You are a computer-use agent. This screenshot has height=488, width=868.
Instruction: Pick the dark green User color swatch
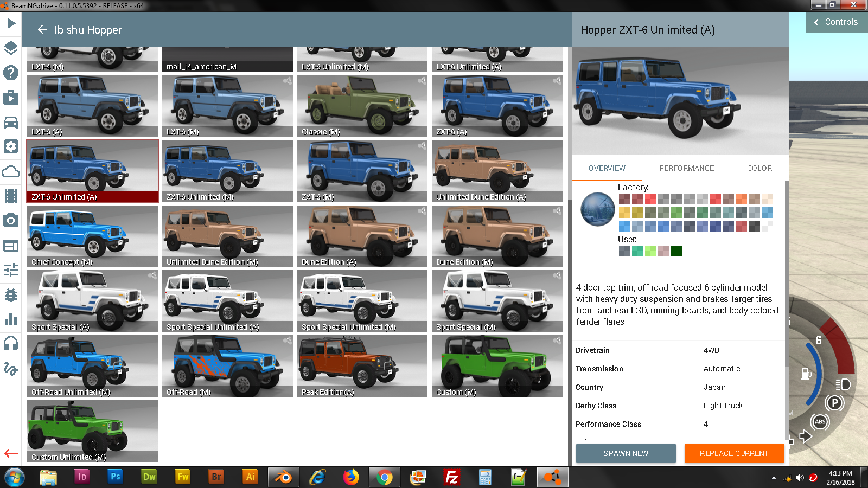click(x=676, y=251)
